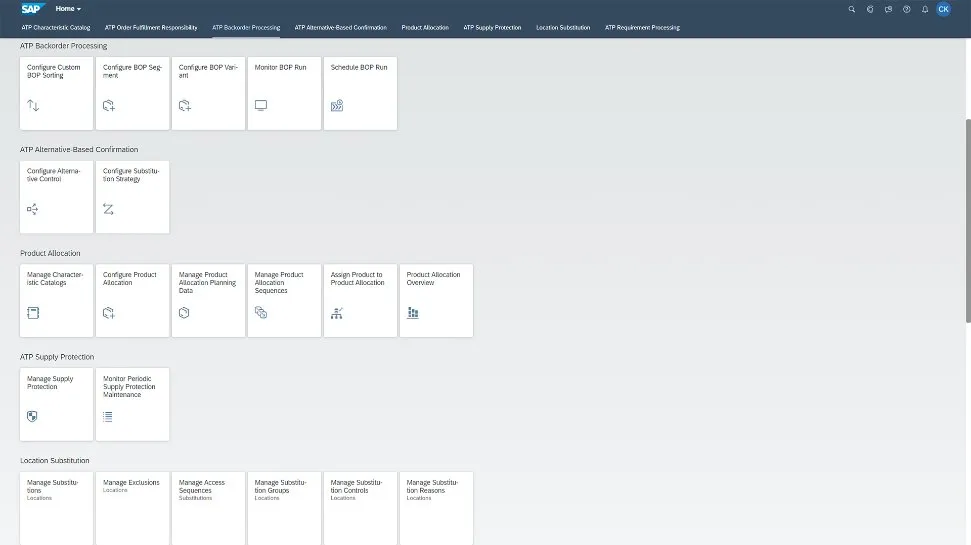Switch to the ATP Characteristic Catalog tab

click(x=56, y=28)
